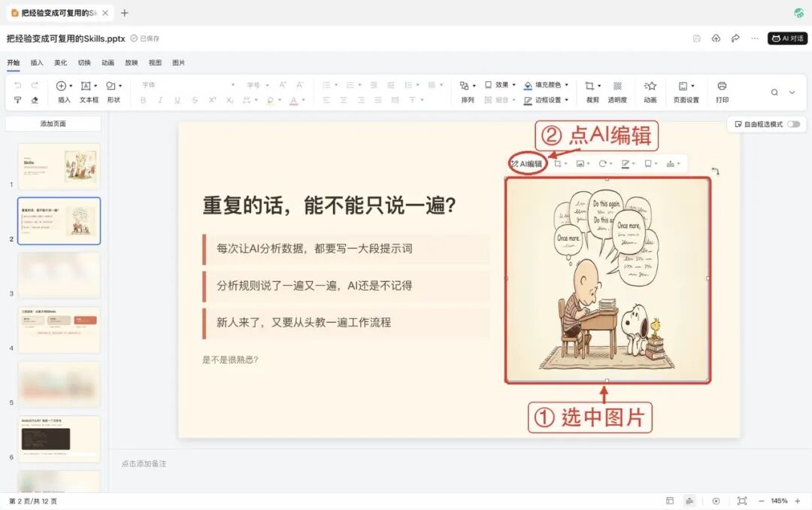
Task: Click the Redo arrow icon
Action: (35, 85)
